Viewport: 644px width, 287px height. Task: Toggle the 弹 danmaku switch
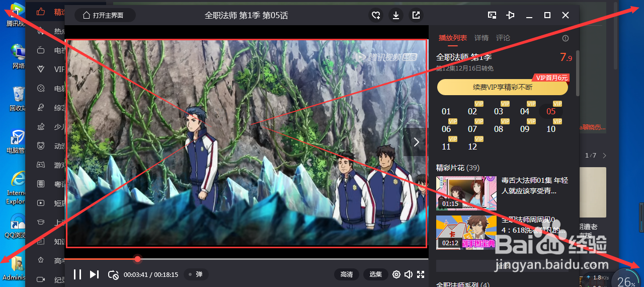[x=196, y=274]
